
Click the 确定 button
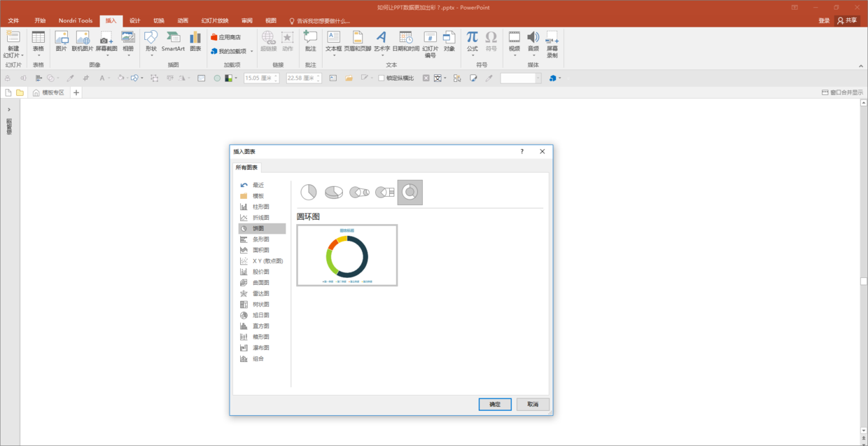495,405
